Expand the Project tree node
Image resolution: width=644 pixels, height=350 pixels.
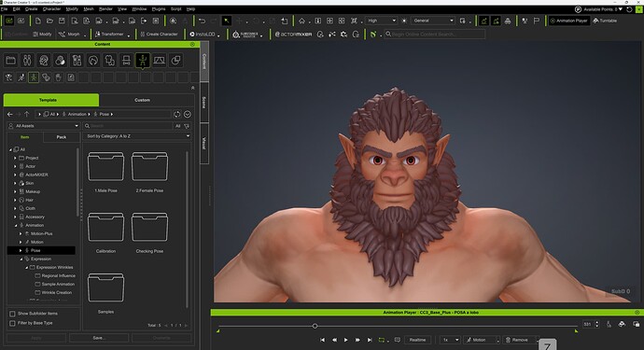(x=15, y=158)
